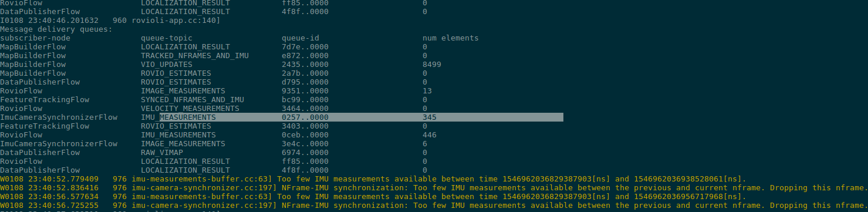This screenshot has height=212, width=868.
Task: Select the highlighted element count 345
Action: coord(430,117)
